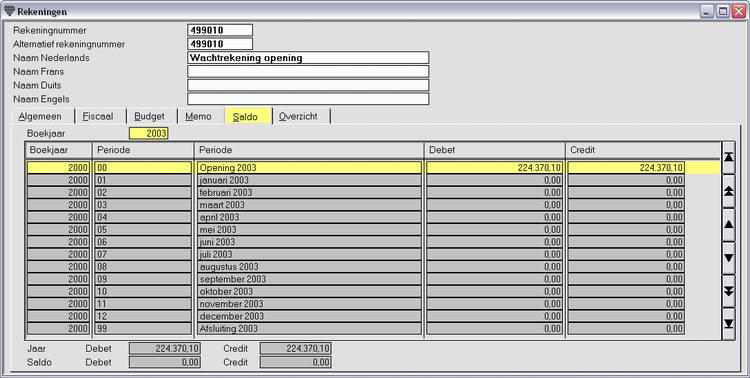750x378 pixels.
Task: Minimize the Rekeningen window
Action: coord(707,11)
